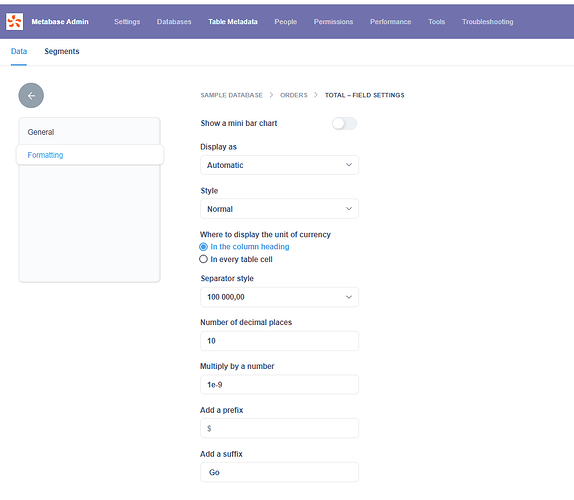Screen dimensions: 574x500
Task: Open the Separator style dropdown
Action: pyautogui.click(x=279, y=297)
